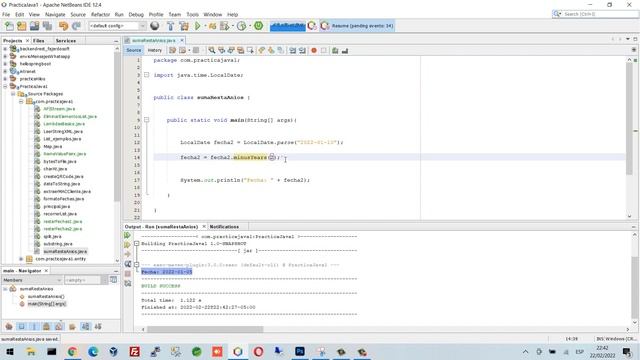Click the Re-run green arrow icon in Output panel
Image resolution: width=640 pixels, height=360 pixels.
click(x=127, y=236)
